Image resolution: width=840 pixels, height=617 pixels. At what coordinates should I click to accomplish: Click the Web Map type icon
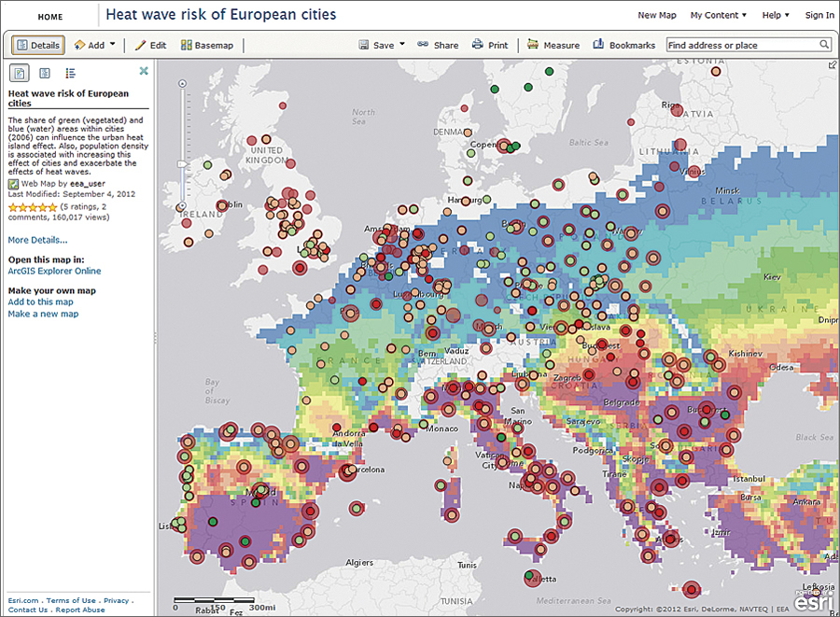point(13,184)
